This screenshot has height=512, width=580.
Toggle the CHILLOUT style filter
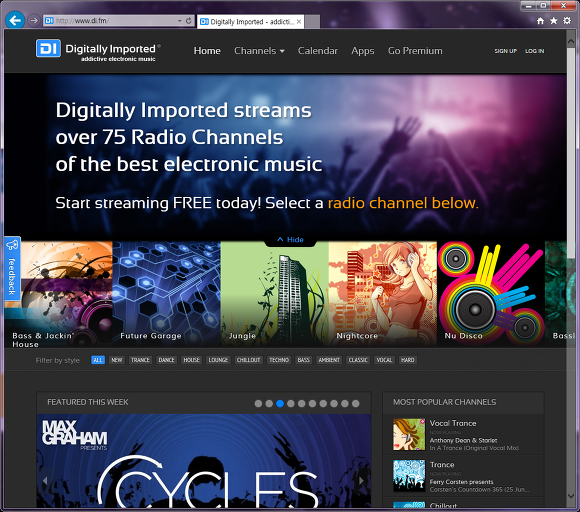click(249, 360)
